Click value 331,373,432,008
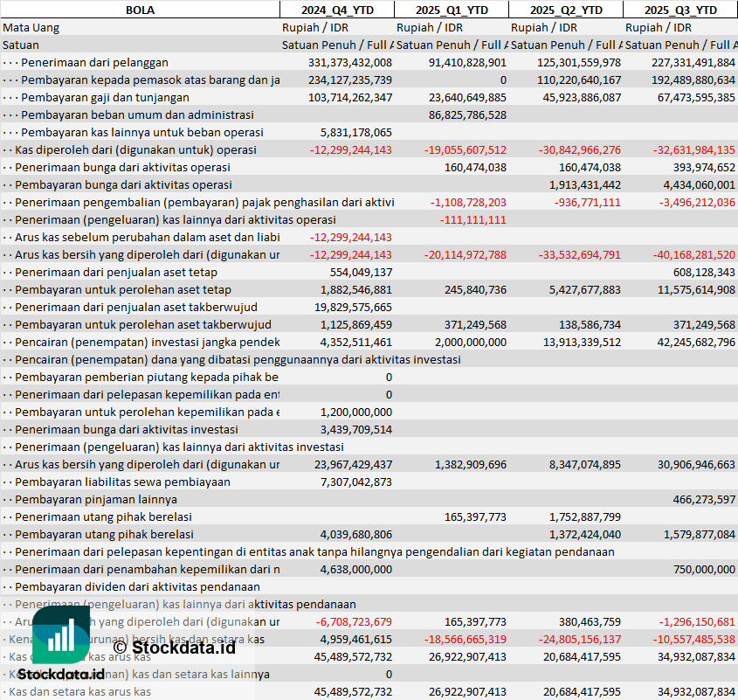 pos(350,62)
